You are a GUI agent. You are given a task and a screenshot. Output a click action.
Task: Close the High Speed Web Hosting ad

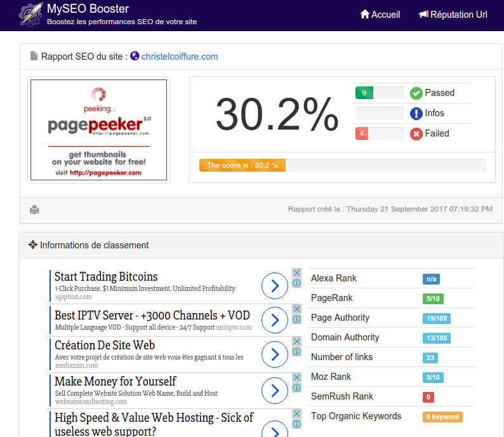coord(296,413)
